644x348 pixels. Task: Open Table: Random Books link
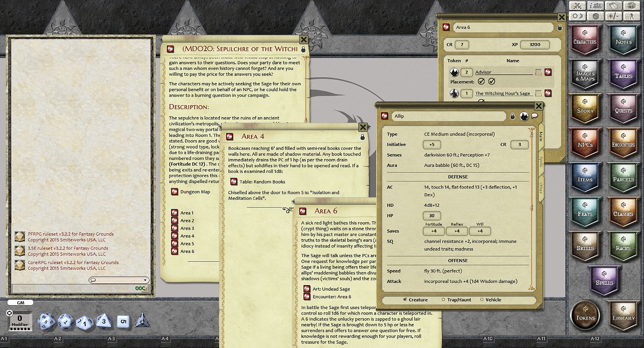point(234,182)
